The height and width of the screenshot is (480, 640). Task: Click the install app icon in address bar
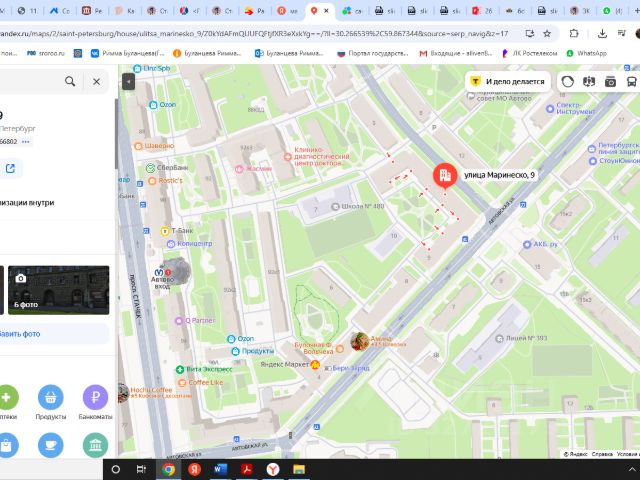[x=529, y=33]
